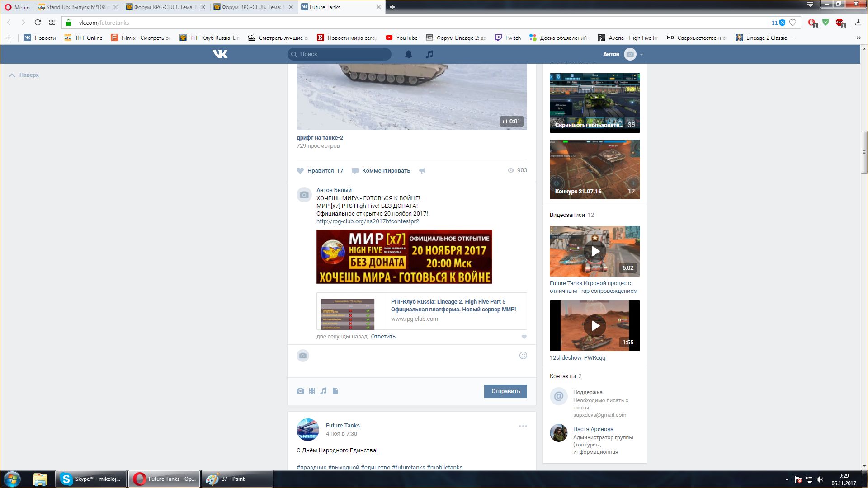Open commenter name Антон Белый
Screen dimensions: 868x488
point(334,190)
